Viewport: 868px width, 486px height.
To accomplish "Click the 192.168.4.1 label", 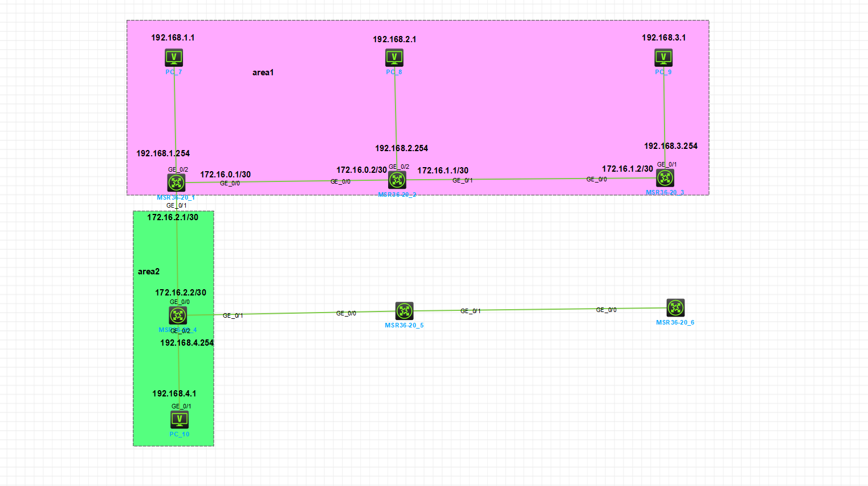I will [x=174, y=394].
